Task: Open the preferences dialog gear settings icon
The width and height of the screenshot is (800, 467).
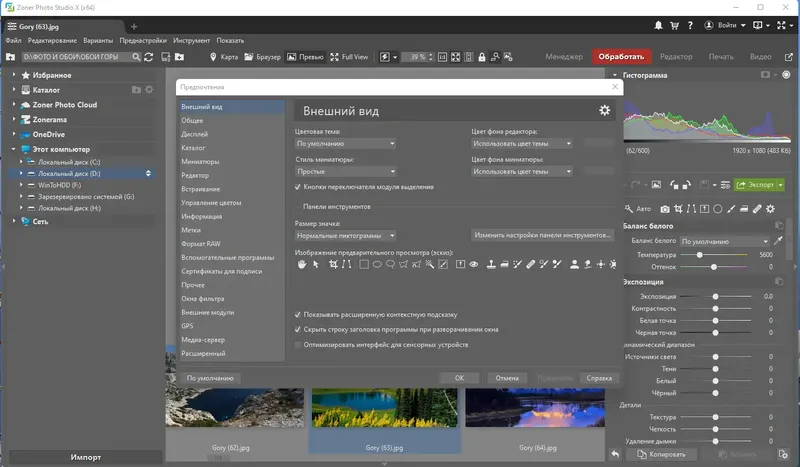Action: (604, 110)
